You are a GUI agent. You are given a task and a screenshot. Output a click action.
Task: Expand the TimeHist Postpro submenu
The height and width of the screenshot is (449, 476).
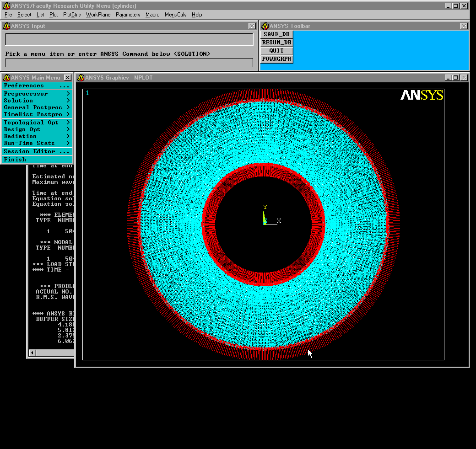[x=37, y=114]
